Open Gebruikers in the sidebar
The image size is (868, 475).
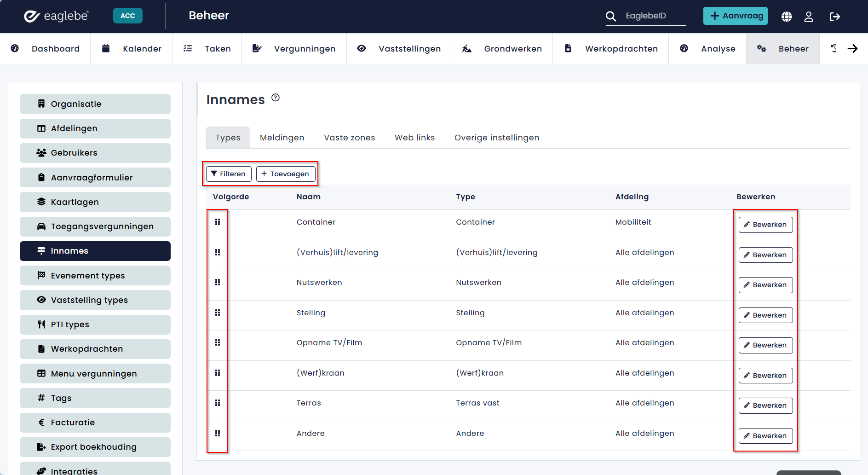(x=95, y=153)
